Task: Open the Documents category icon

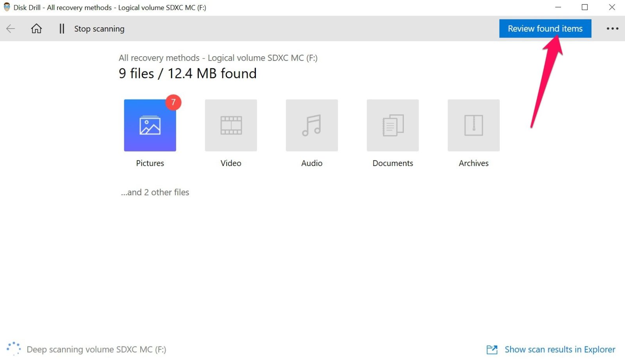Action: click(x=393, y=125)
